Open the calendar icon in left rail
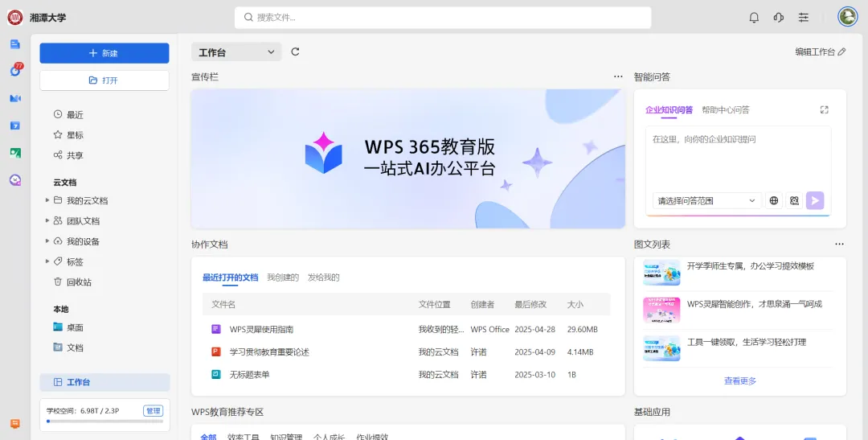This screenshot has width=868, height=440. pyautogui.click(x=15, y=125)
